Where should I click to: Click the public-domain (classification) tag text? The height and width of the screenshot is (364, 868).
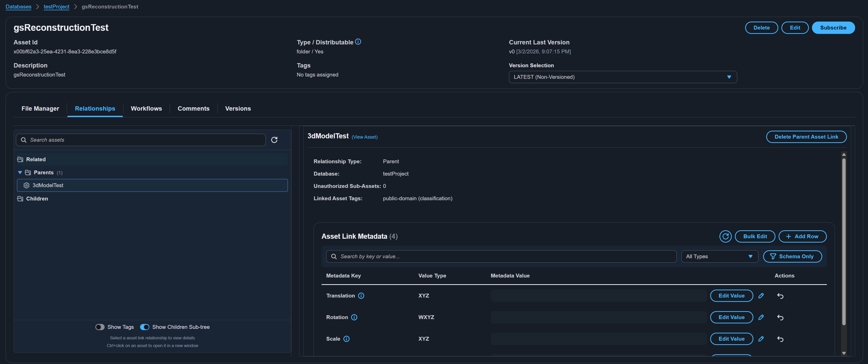[417, 198]
